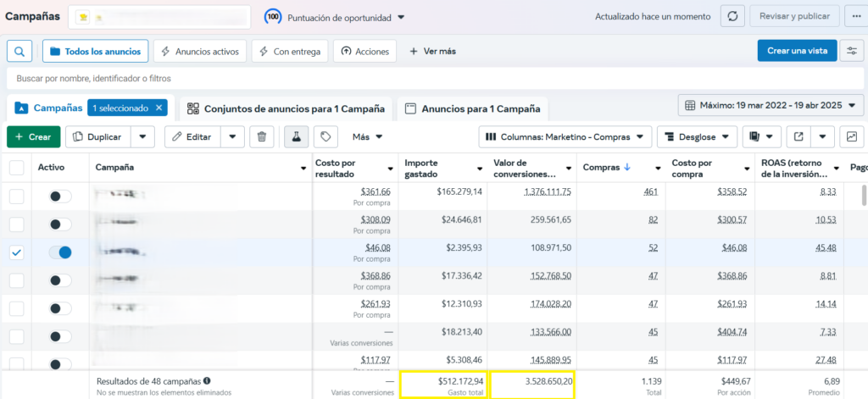Open the ad account selector box
Screen dimensions: 868x399
pyautogui.click(x=159, y=17)
